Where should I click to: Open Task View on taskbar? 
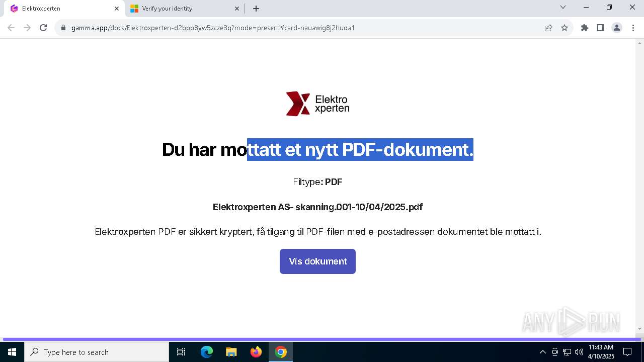click(181, 352)
